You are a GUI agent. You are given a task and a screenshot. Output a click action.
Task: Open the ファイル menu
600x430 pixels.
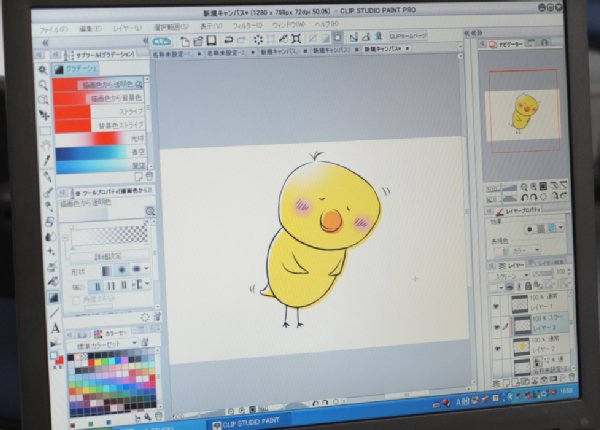coord(54,29)
